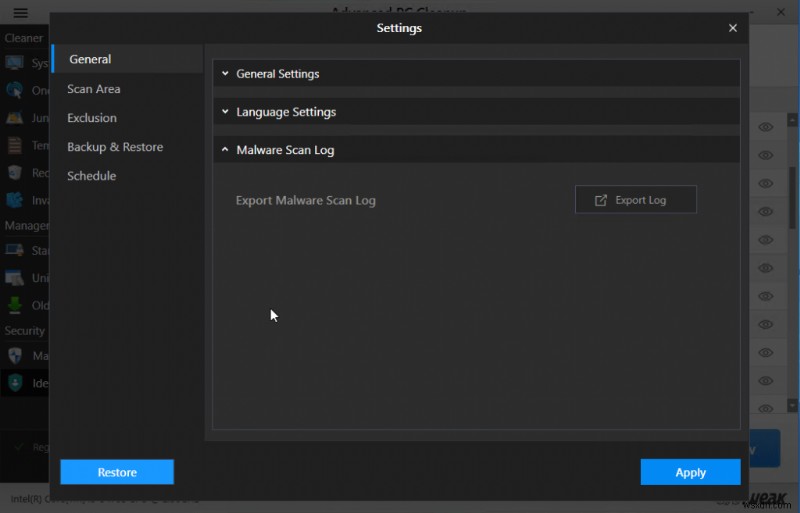Click the Invalid registry icon in sidebar
The image size is (800, 513).
[14, 200]
